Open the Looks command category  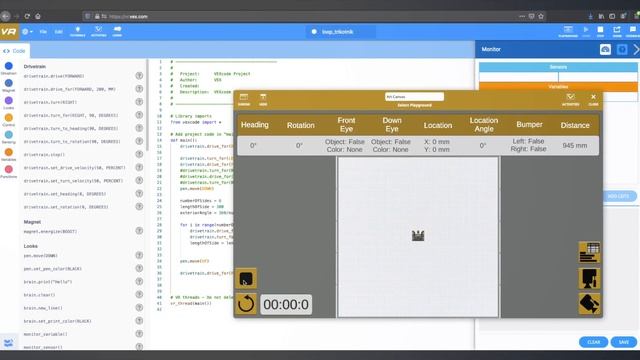point(9,102)
